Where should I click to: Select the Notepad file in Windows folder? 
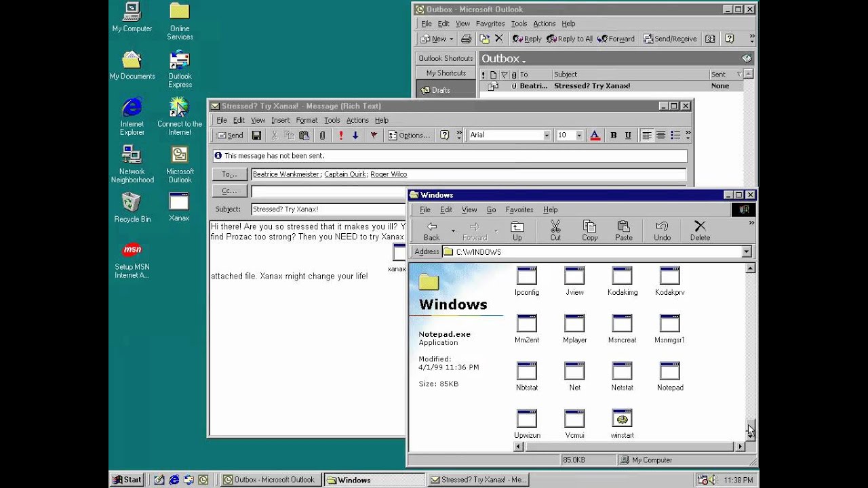669,377
